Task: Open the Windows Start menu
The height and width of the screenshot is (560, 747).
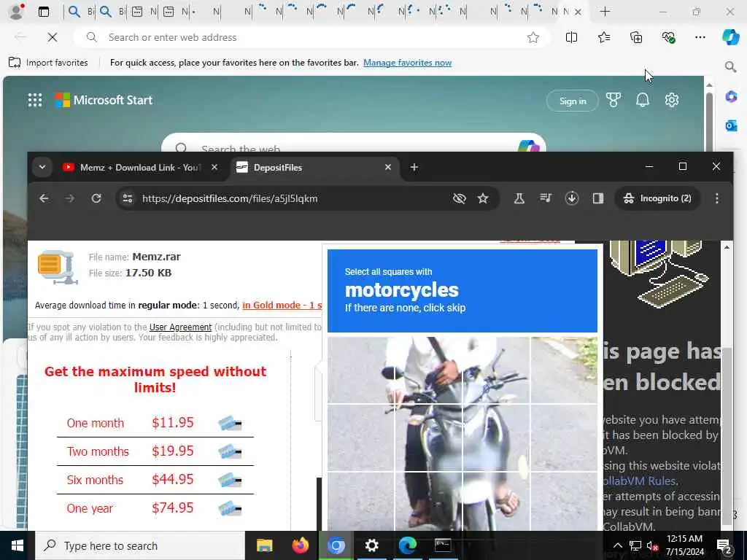Action: tap(18, 545)
